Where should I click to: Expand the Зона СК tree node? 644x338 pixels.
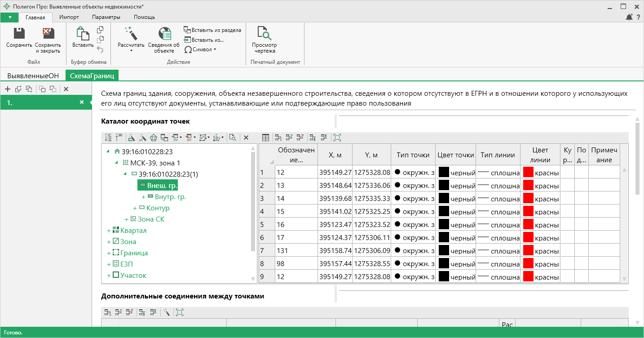(x=126, y=219)
